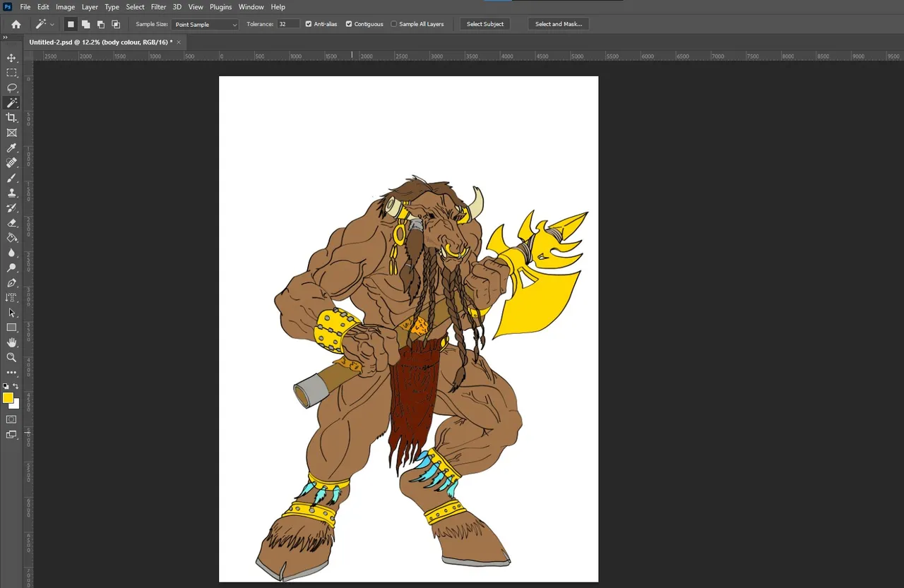Viewport: 904px width, 588px height.
Task: Select the Hand tool
Action: pos(11,342)
